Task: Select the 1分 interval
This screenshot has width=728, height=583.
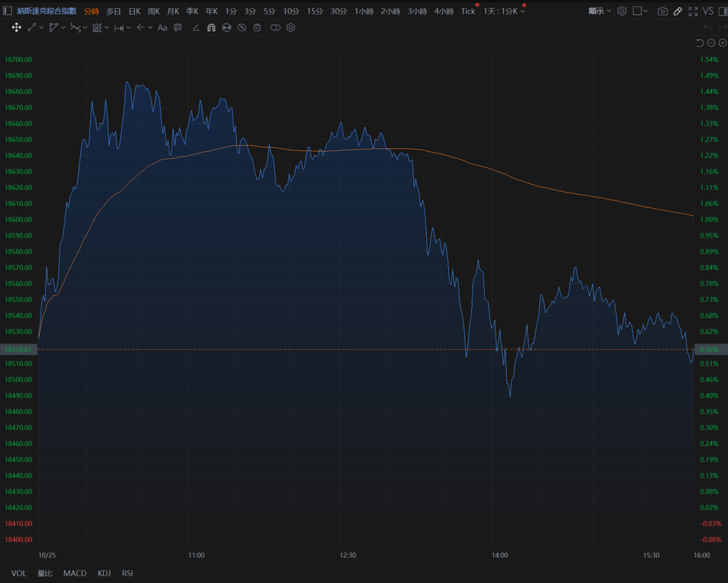Action: click(x=231, y=11)
